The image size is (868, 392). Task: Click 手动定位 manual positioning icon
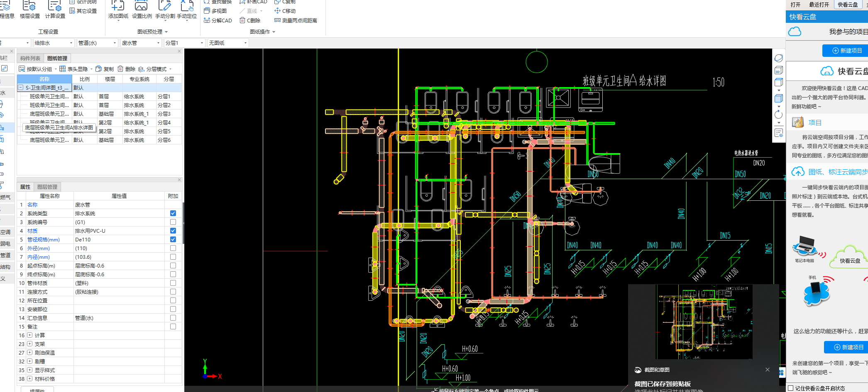point(187,10)
